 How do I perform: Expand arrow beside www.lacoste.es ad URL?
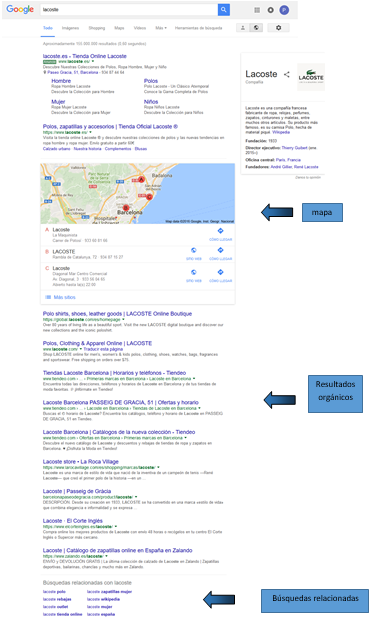point(93,62)
